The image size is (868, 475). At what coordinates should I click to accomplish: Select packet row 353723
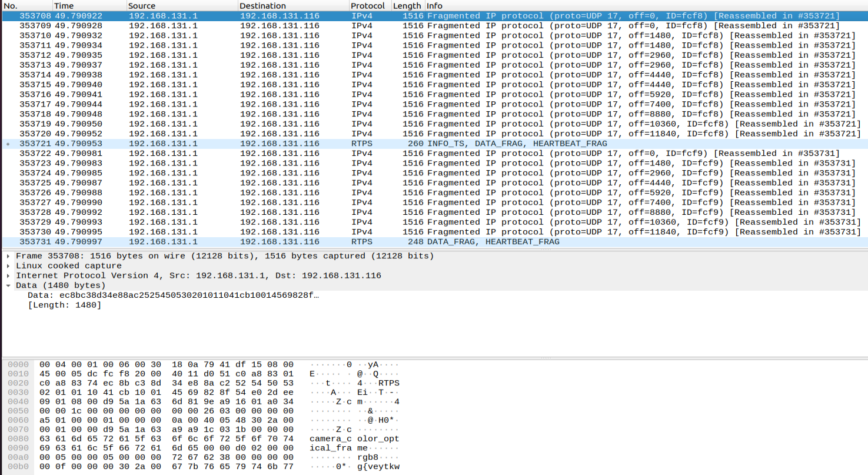[434, 163]
